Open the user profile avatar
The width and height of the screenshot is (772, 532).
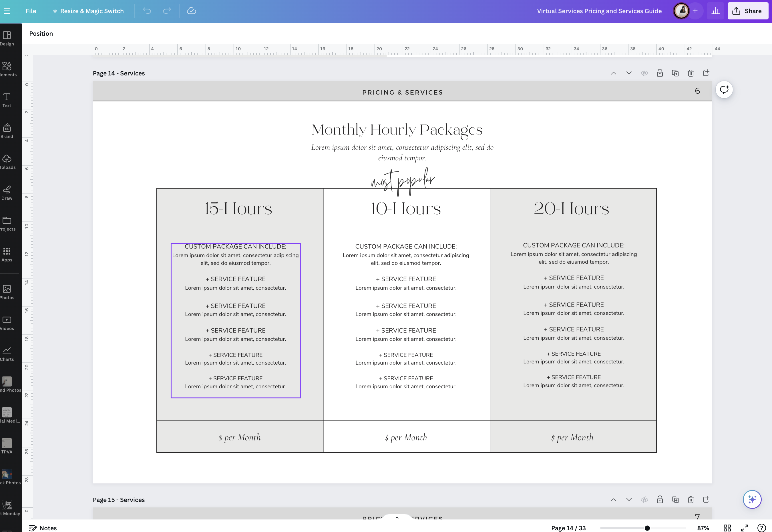click(681, 11)
